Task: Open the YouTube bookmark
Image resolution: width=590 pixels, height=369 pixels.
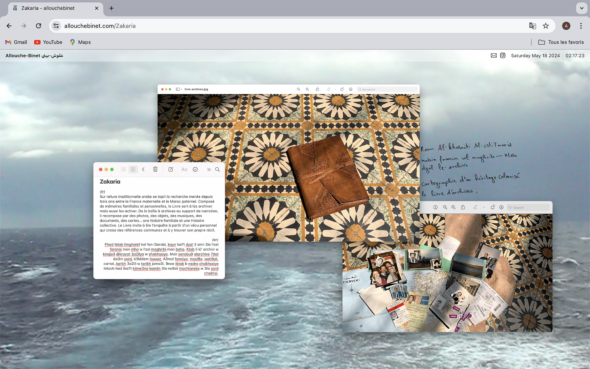Action: point(48,42)
